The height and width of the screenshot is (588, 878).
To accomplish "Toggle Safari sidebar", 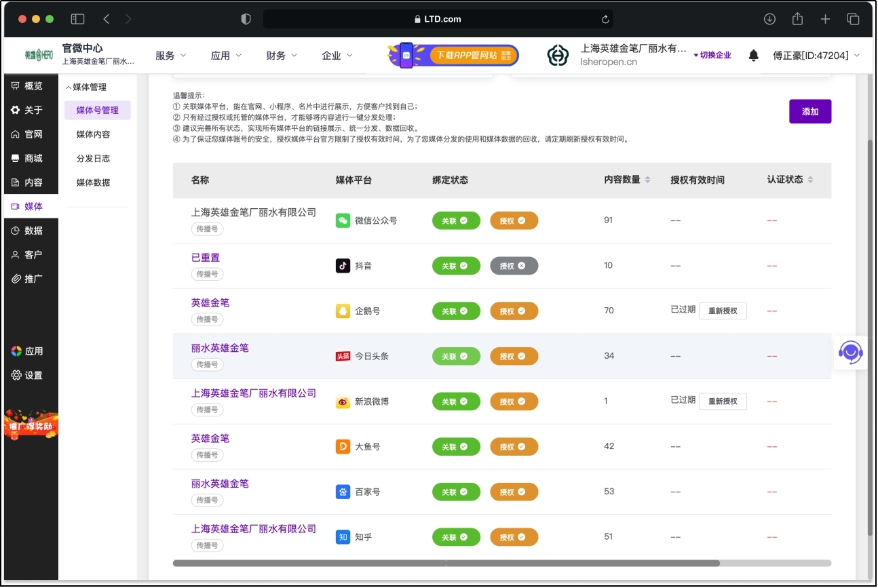I will tap(77, 19).
